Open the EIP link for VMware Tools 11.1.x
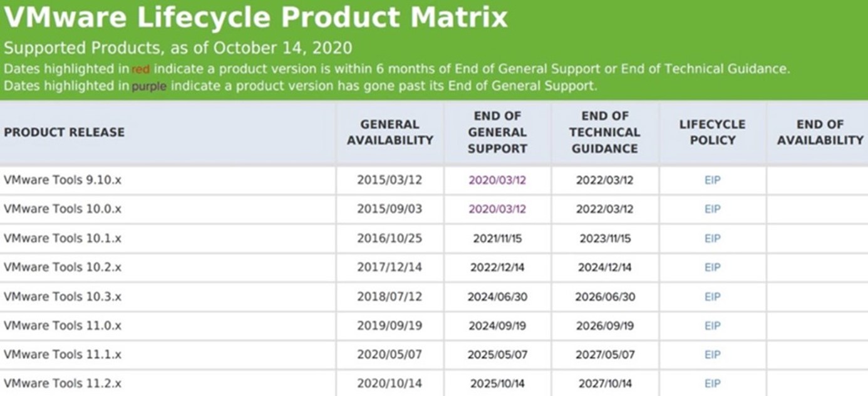868x396 pixels. (x=712, y=355)
